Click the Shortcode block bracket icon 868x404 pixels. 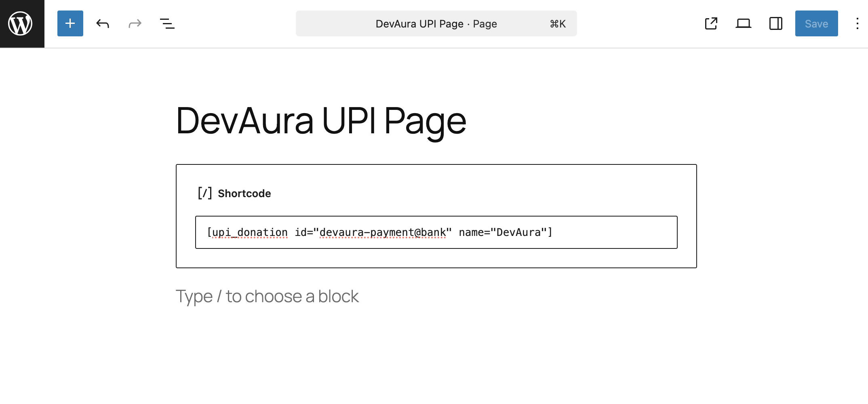[205, 193]
